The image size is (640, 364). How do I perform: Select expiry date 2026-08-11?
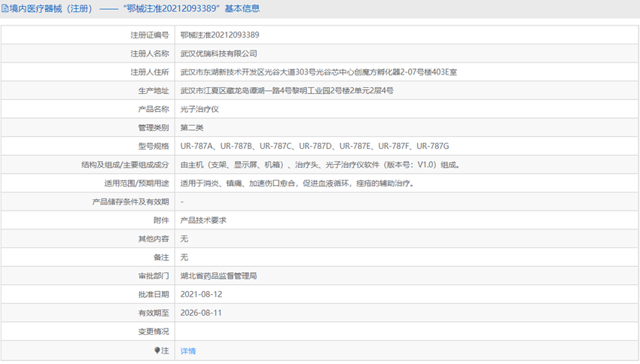click(201, 313)
